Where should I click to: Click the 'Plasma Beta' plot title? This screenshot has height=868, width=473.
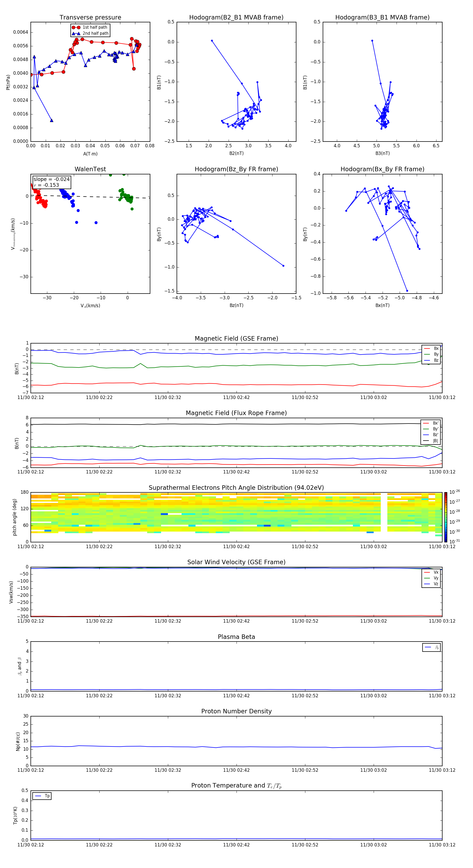236,637
